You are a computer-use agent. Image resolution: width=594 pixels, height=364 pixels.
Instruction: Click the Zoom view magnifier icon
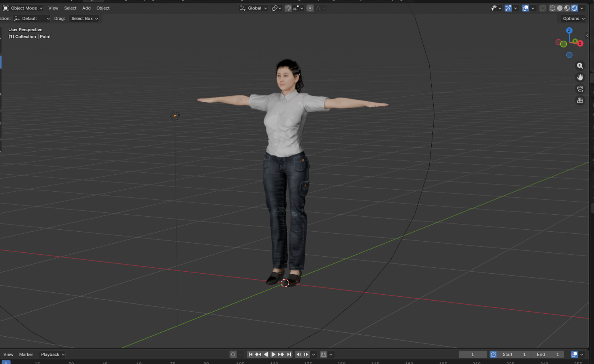coord(580,66)
